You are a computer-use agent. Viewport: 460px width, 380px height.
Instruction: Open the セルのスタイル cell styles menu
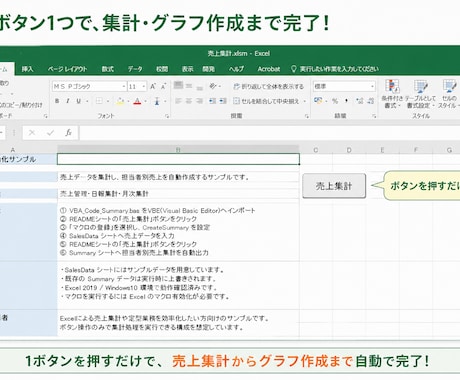coord(449,94)
